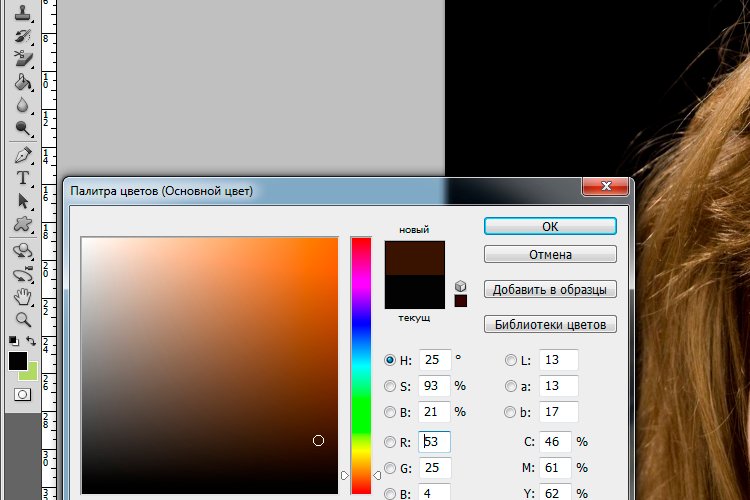Select the R (red) radio button
Image resolution: width=750 pixels, height=500 pixels.
pos(390,442)
